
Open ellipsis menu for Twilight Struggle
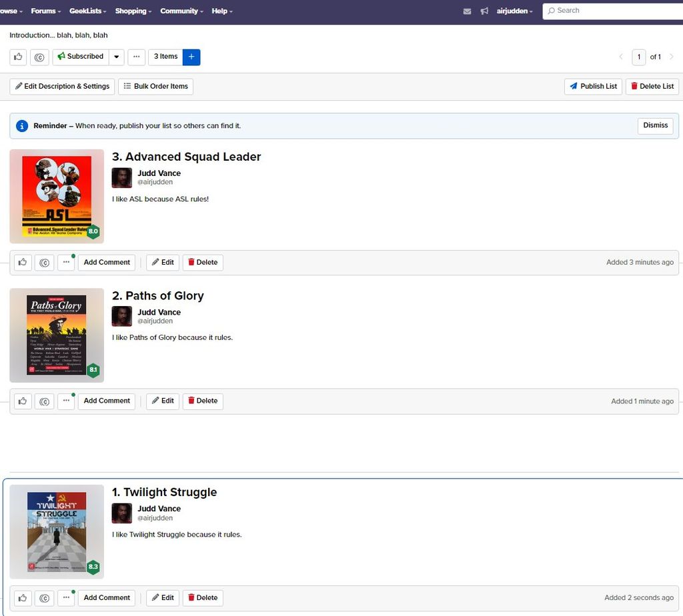[x=66, y=598]
